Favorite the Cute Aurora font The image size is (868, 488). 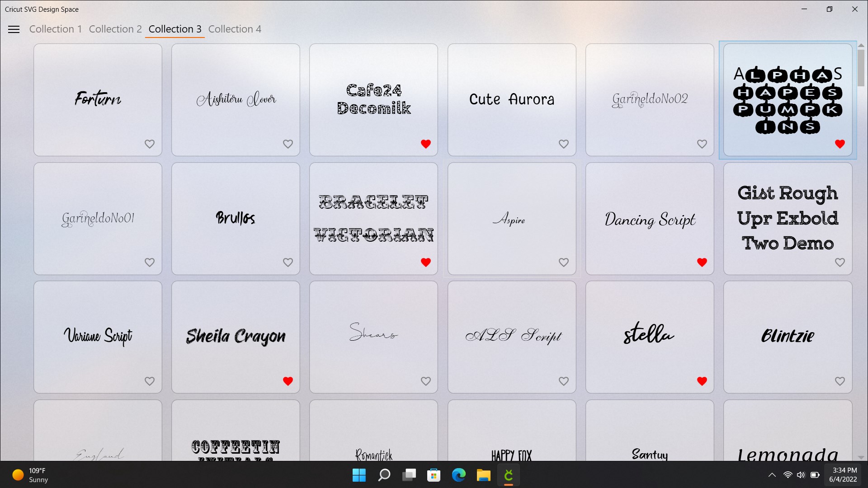pos(563,144)
